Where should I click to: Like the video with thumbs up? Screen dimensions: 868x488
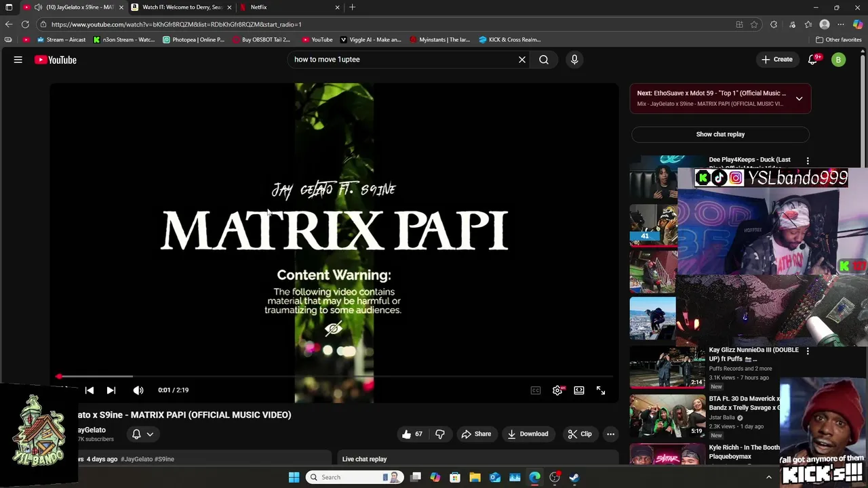(x=412, y=434)
